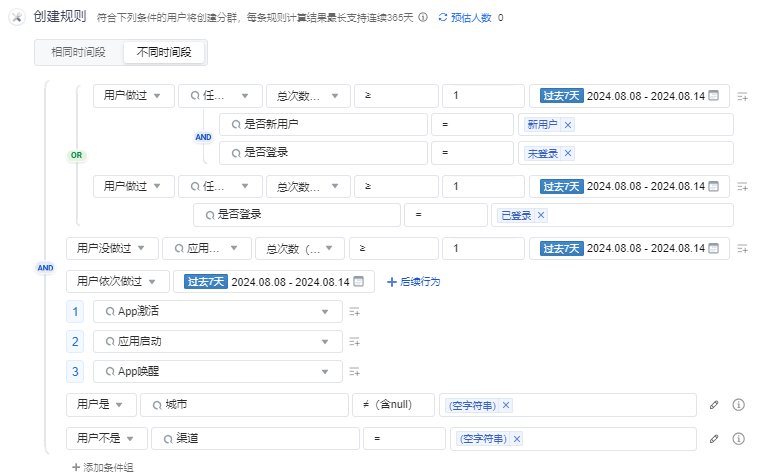The width and height of the screenshot is (784, 475).
Task: Click 添加条件组 to add condition group
Action: click(103, 468)
